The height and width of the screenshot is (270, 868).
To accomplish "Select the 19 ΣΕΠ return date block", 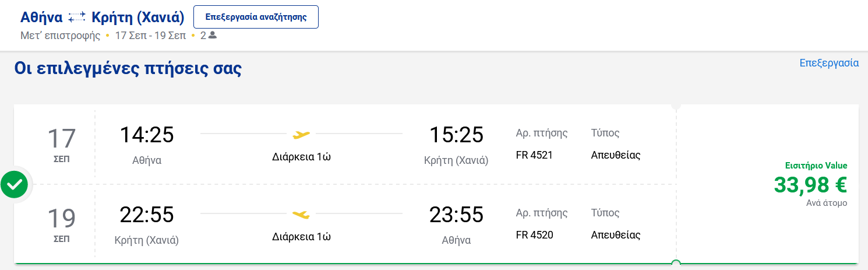I will coord(61,224).
